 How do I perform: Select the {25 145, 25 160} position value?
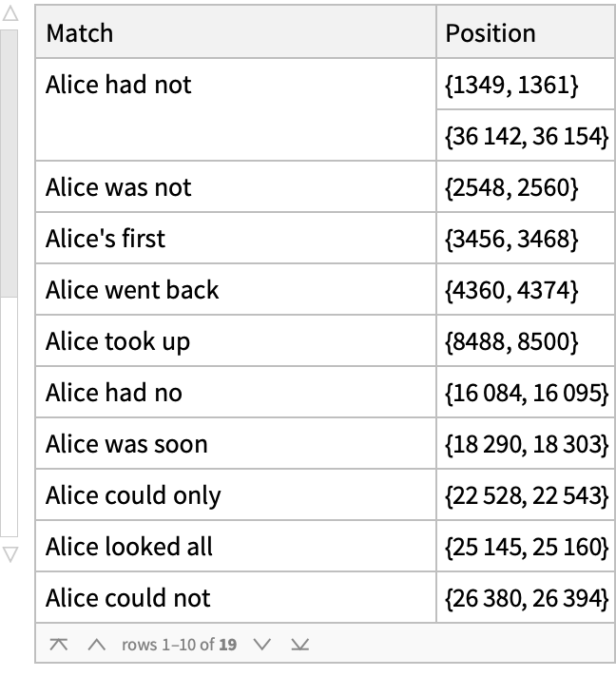click(526, 547)
